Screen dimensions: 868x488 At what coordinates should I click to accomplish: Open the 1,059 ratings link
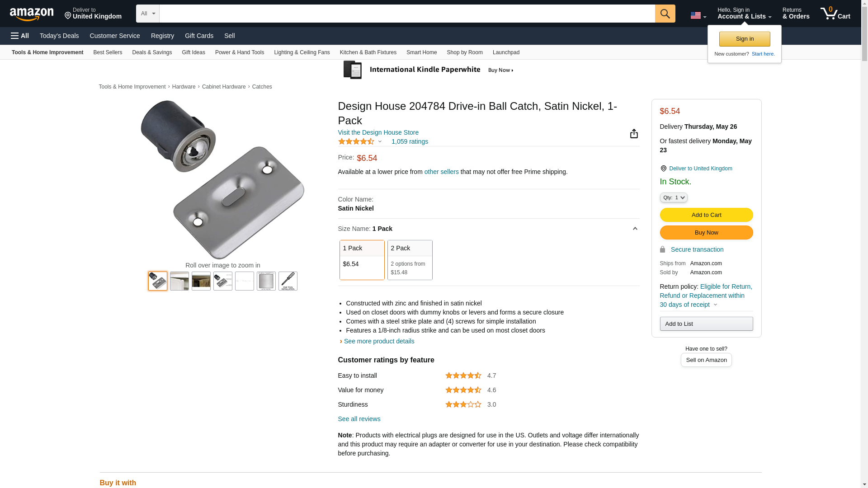[x=410, y=141]
